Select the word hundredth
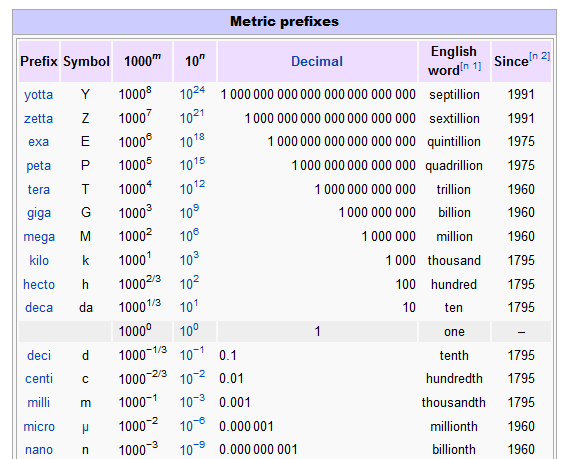Screen dimensions: 564x459 click(x=454, y=378)
